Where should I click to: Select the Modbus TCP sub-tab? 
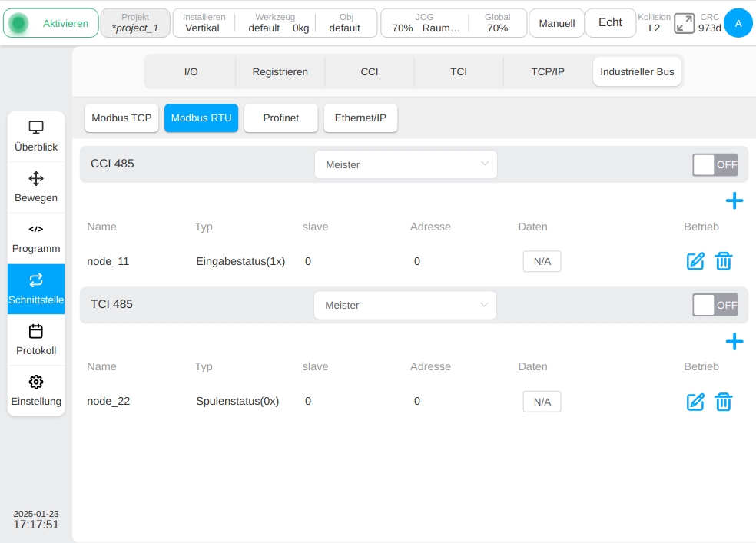pyautogui.click(x=121, y=118)
